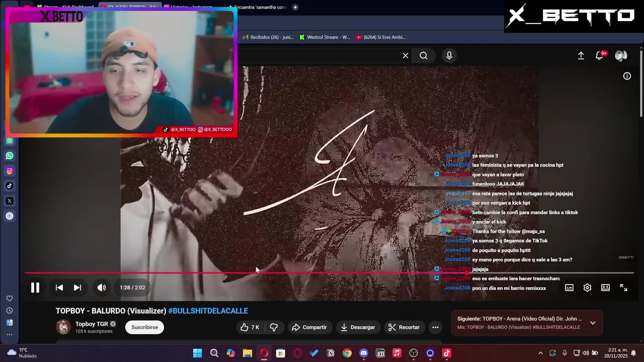This screenshot has width=644, height=362.
Task: Open sidebar history clock icon
Action: 10,311
